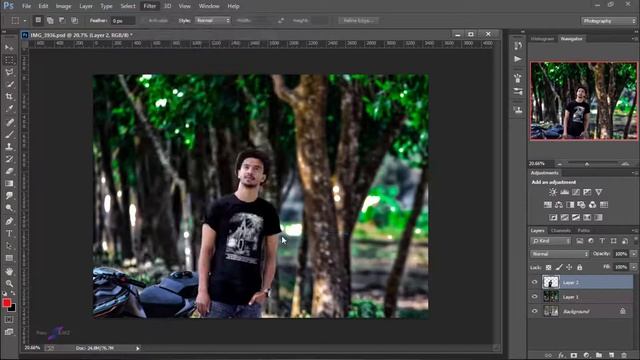Select the Zoom tool in toolbar
The height and width of the screenshot is (360, 640).
tap(9, 284)
